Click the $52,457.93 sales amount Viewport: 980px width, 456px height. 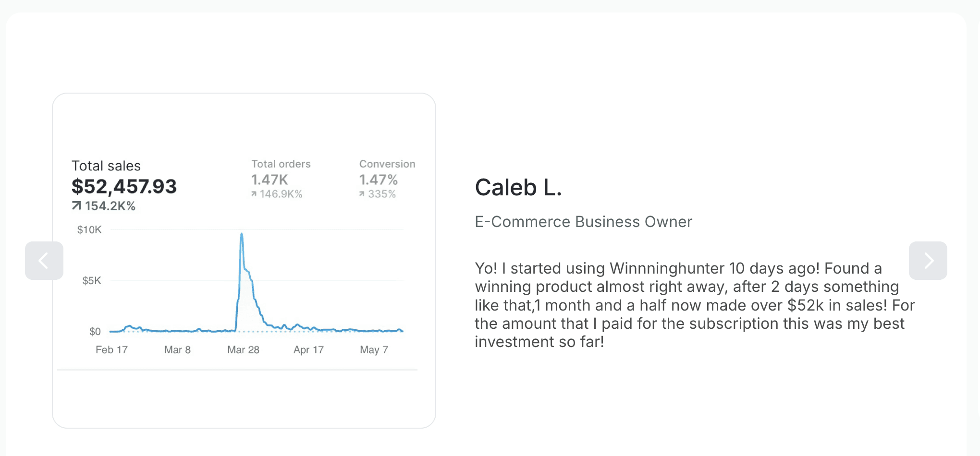124,186
